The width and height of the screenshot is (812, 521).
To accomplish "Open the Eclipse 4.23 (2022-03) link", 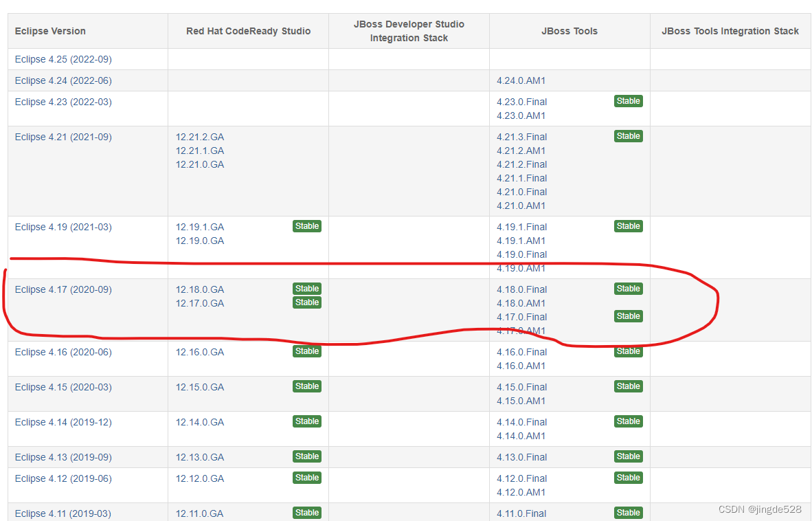I will pyautogui.click(x=63, y=102).
